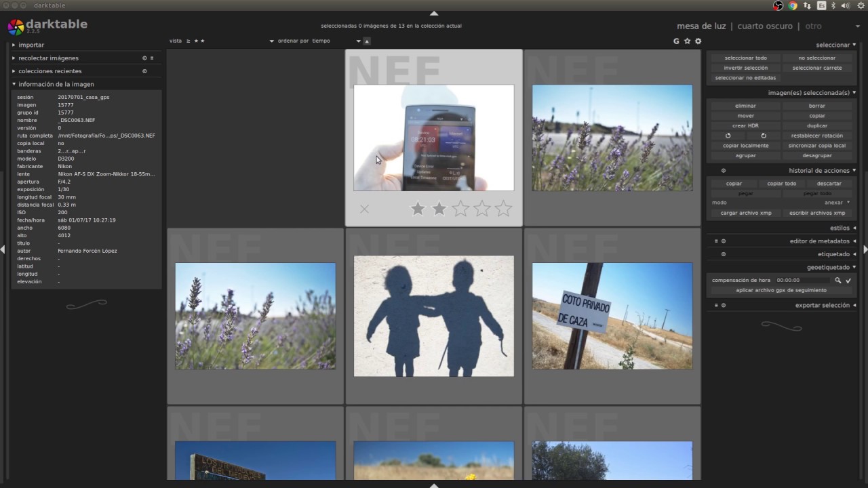
Task: Click seleccionar todo button
Action: [x=745, y=58]
